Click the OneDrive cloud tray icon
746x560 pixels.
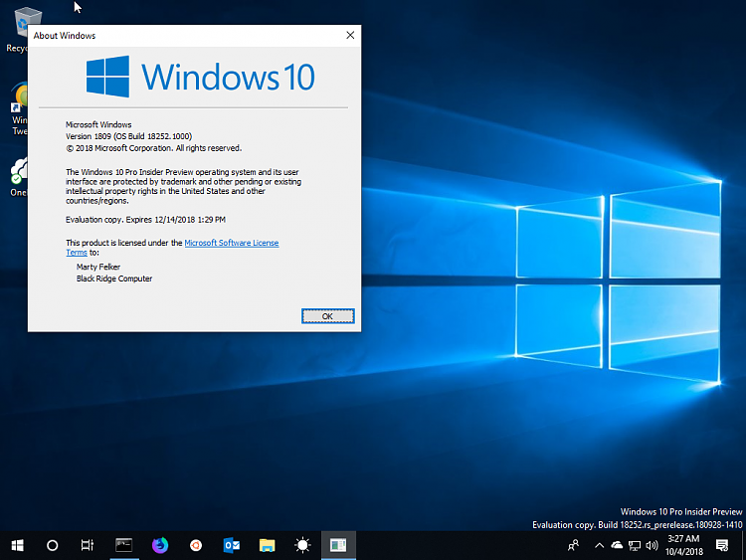click(x=617, y=545)
